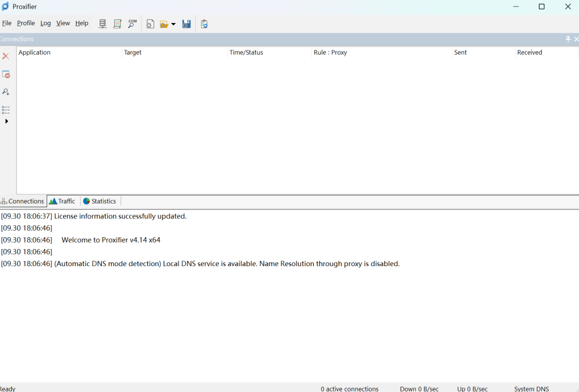
Task: Open Name Resolution .COM magnifier icon
Action: click(x=132, y=24)
